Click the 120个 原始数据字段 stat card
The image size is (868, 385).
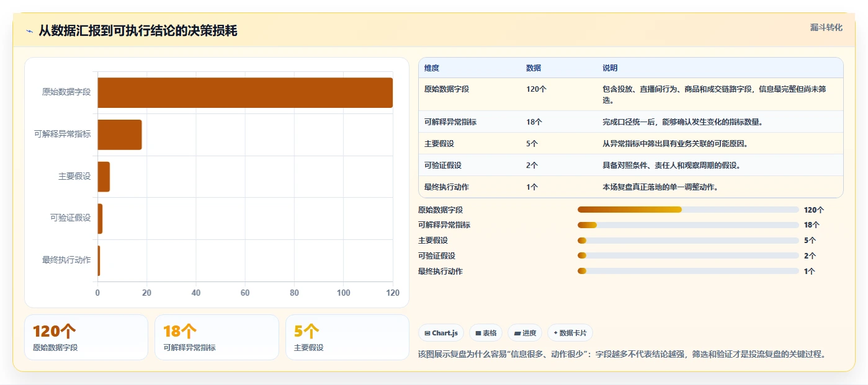tap(86, 337)
